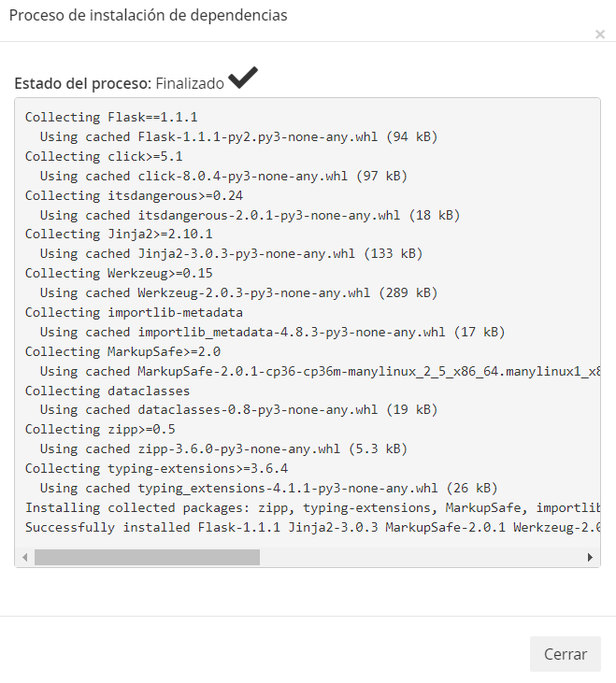This screenshot has width=616, height=683.
Task: Click the empty scrollbar track right of the thumb
Action: coord(422,557)
